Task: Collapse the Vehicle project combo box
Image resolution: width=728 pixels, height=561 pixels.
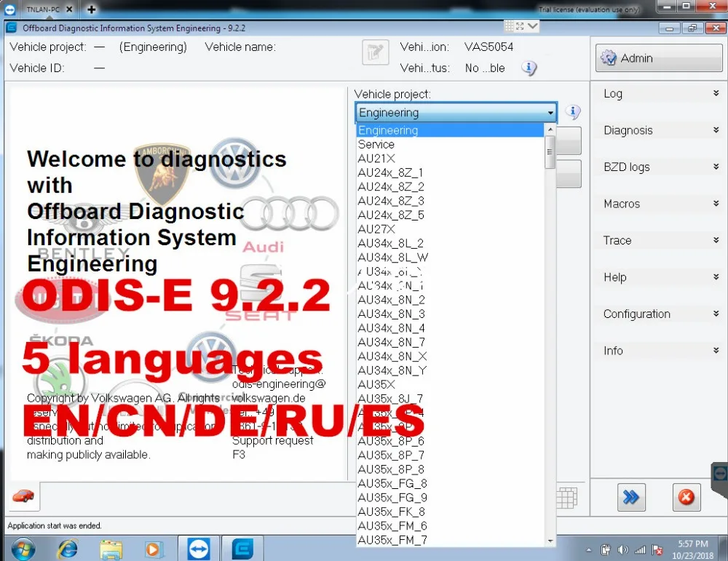Action: 550,113
